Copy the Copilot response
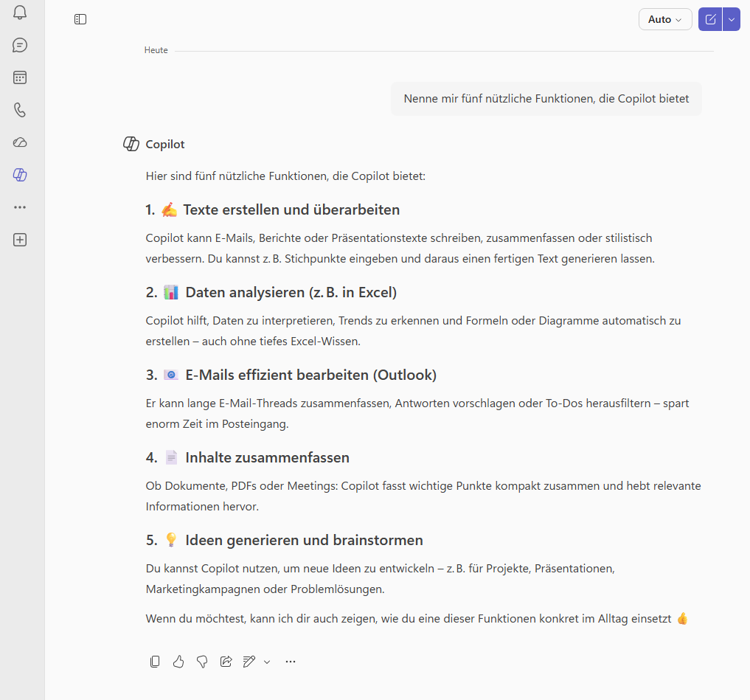Viewport: 750px width, 700px height. [154, 661]
